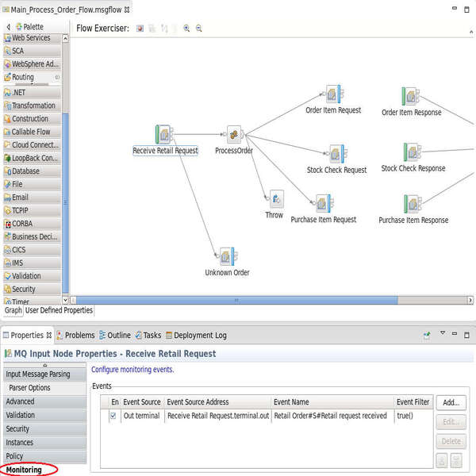Open the Database palette category
Screen dimensions: 476x476
coord(25,171)
